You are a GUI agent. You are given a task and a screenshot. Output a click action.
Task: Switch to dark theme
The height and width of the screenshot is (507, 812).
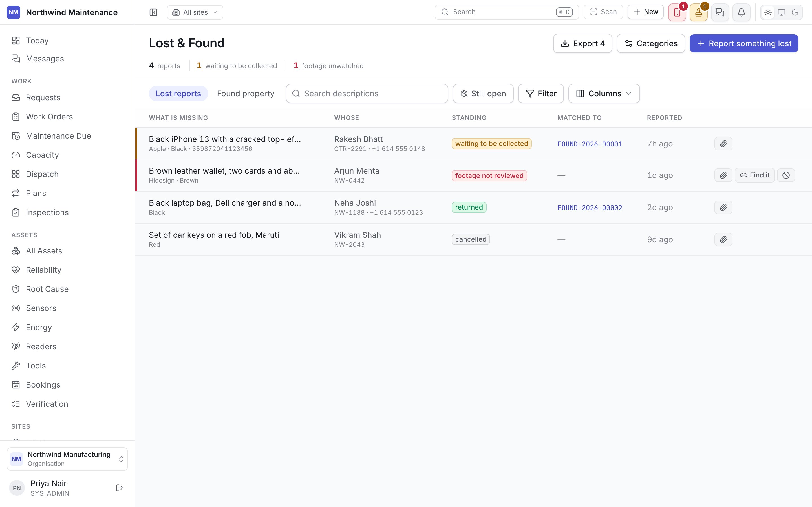coord(795,12)
